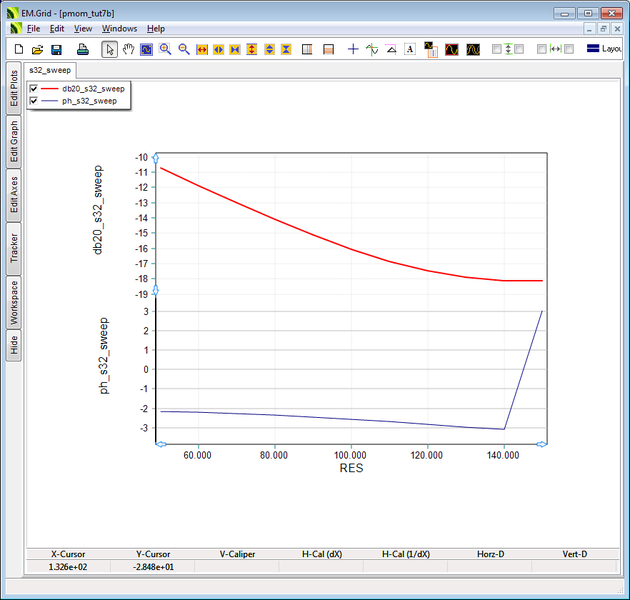
Task: Click the text annotation 'A' icon
Action: [410, 49]
